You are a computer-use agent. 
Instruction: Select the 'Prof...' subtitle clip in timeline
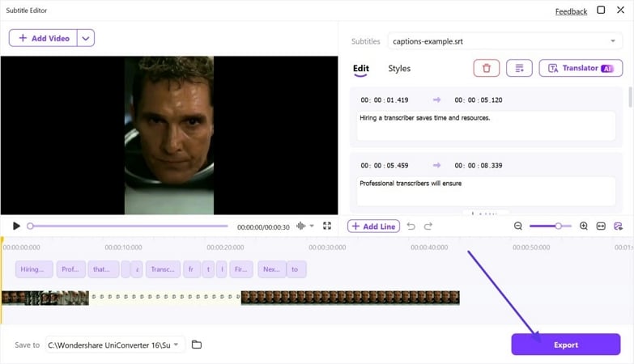click(70, 269)
